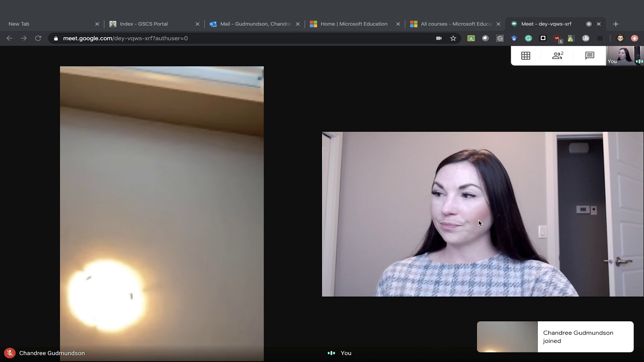Click the browser forward arrow
The height and width of the screenshot is (362, 644).
coord(24,38)
